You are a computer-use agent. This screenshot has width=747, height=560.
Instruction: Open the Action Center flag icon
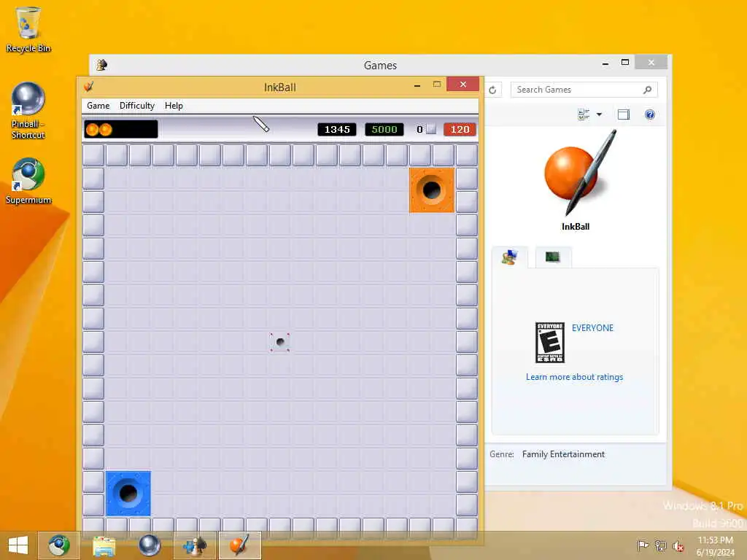[x=643, y=545]
